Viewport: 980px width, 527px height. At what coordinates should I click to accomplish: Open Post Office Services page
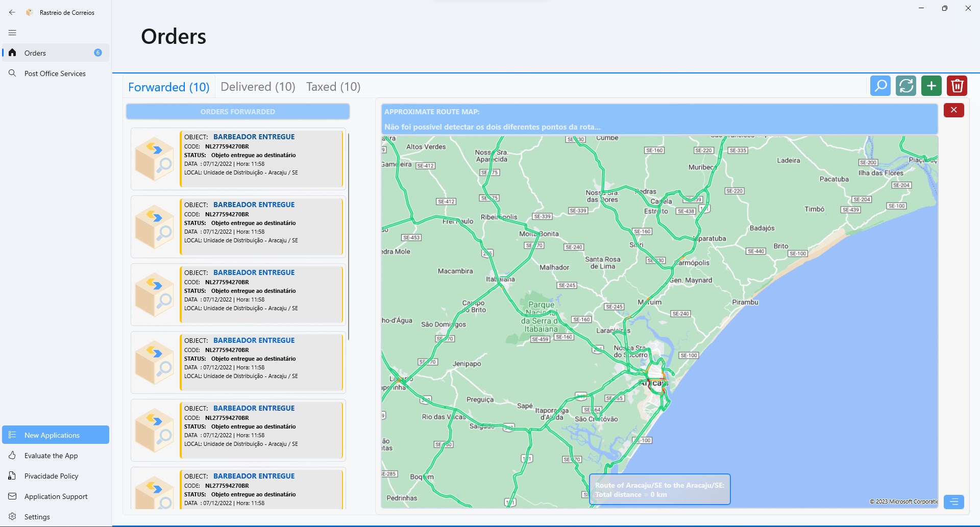(55, 73)
